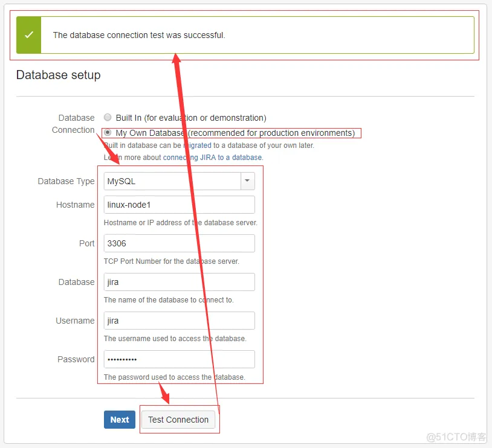Click the 'Database Type' label
Screen dimensions: 492x448
pos(66,181)
